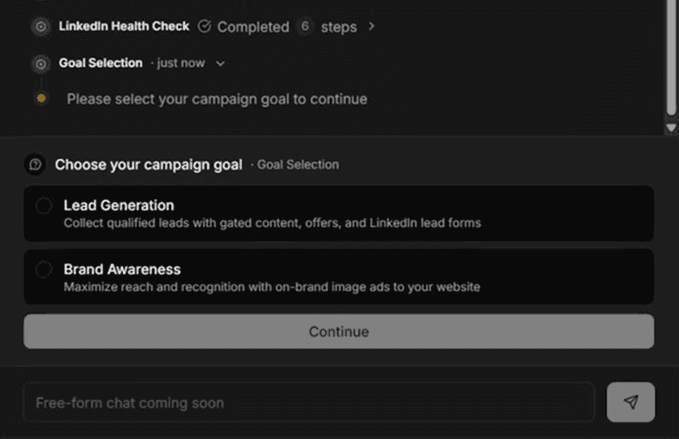Click the Brand Awareness description text
This screenshot has width=679, height=439.
coord(272,287)
